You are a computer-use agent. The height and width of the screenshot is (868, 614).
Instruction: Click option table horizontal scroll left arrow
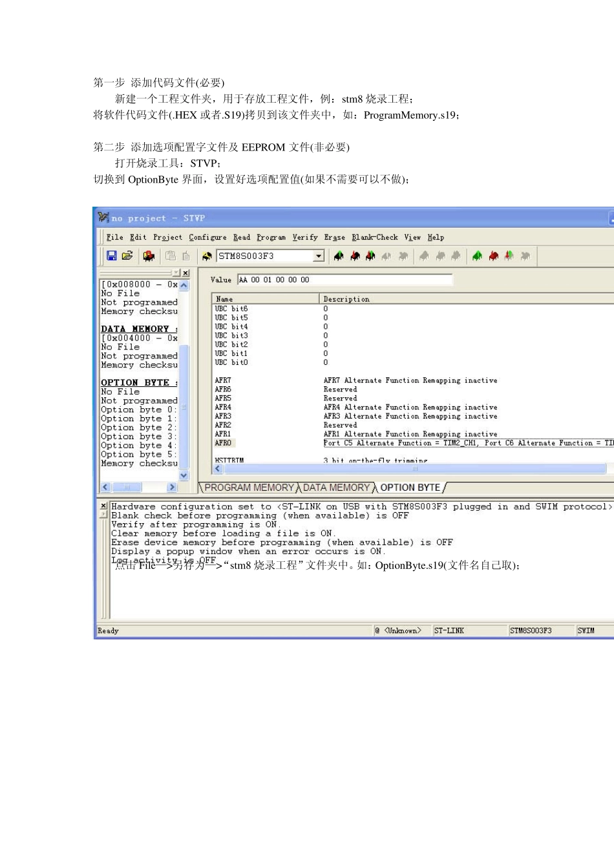click(218, 469)
